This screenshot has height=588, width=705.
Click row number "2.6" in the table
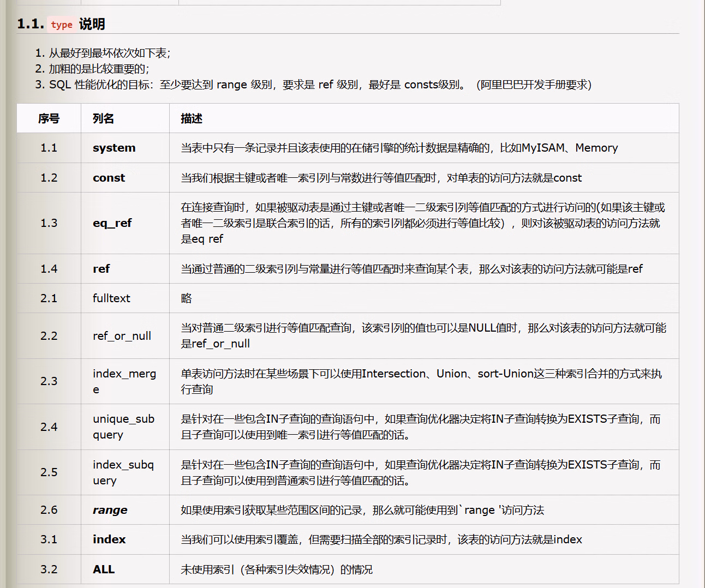49,510
